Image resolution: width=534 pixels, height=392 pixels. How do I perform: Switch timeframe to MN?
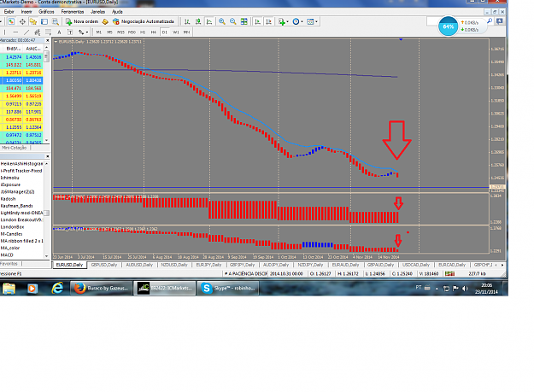click(x=186, y=32)
